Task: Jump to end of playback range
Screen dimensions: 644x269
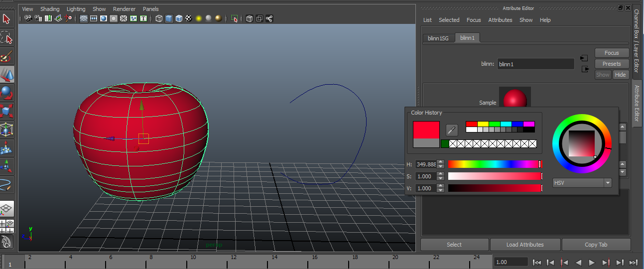Action: click(634, 262)
